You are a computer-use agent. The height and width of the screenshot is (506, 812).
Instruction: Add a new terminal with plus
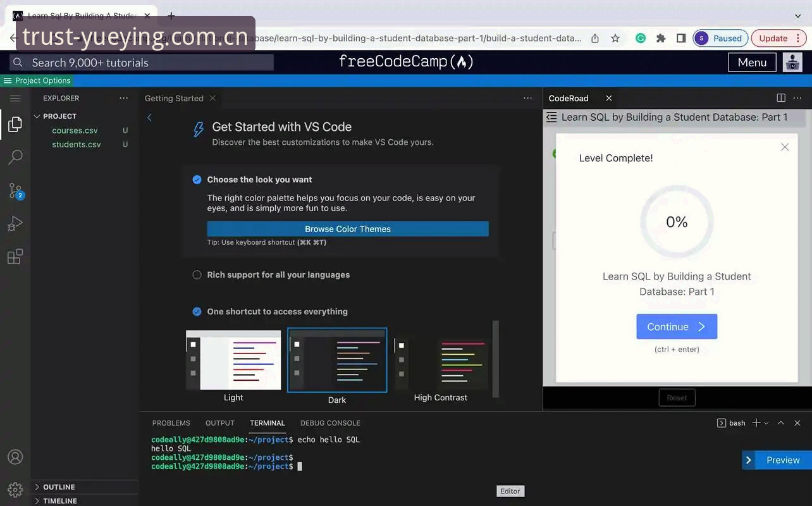pos(756,423)
